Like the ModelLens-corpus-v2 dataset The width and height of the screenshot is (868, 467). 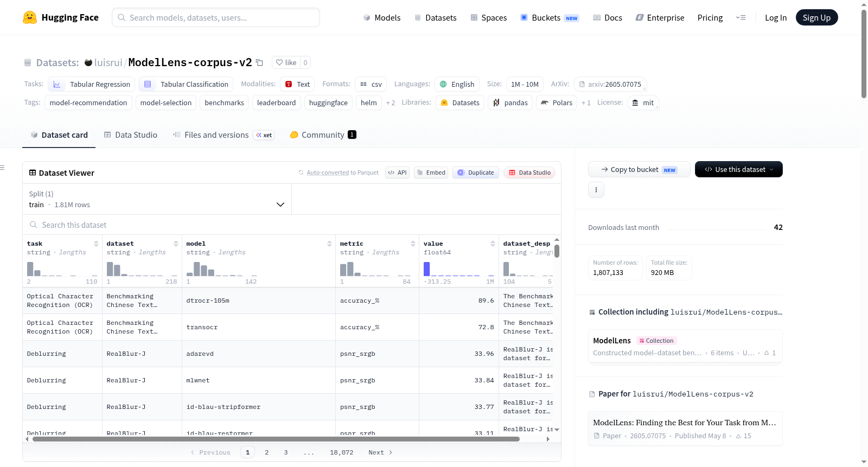click(x=286, y=62)
